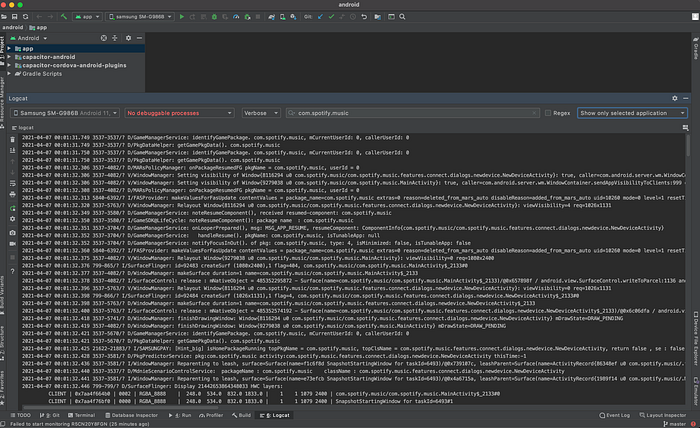
Task: Toggle Use Soft Wraps in Logcat
Action: tap(12, 183)
